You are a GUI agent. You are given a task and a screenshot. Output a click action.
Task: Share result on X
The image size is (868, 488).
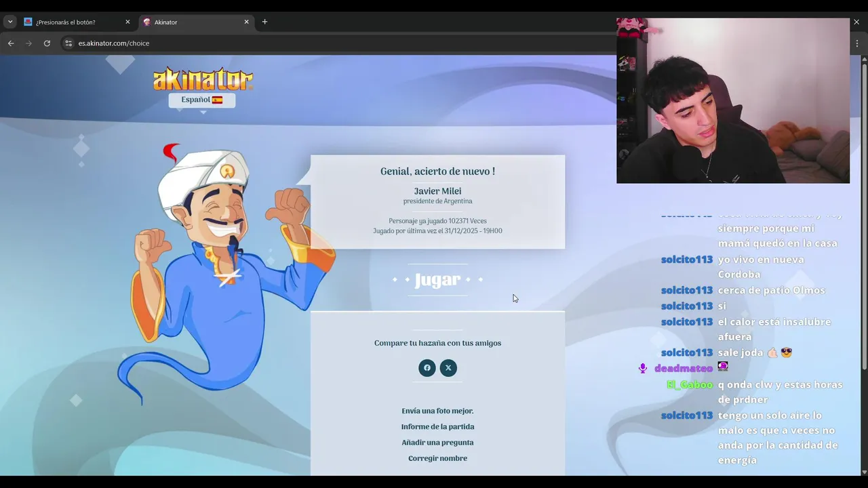click(x=448, y=368)
